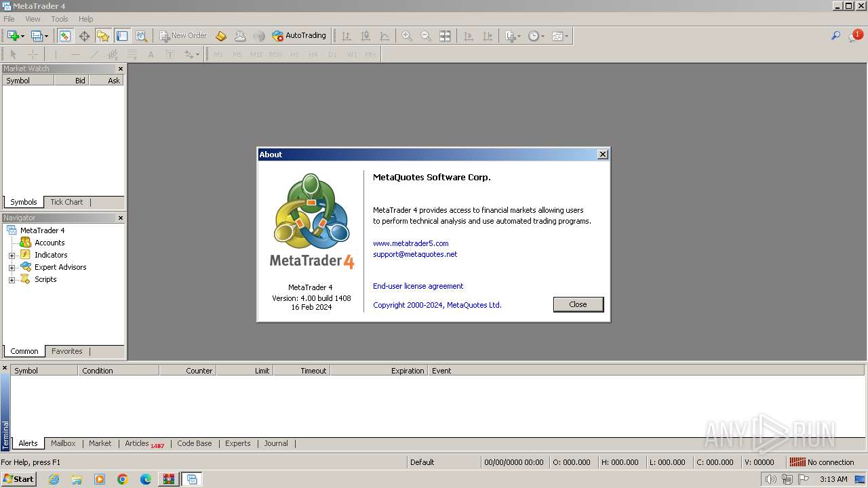The width and height of the screenshot is (868, 488).
Task: Launch MetaEditor with the yellow book icon
Action: [x=221, y=36]
